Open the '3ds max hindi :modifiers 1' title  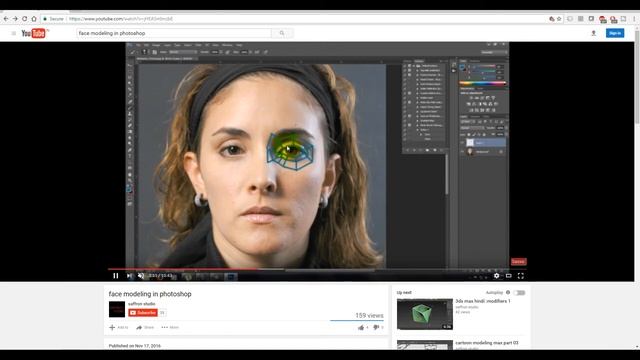[483, 301]
